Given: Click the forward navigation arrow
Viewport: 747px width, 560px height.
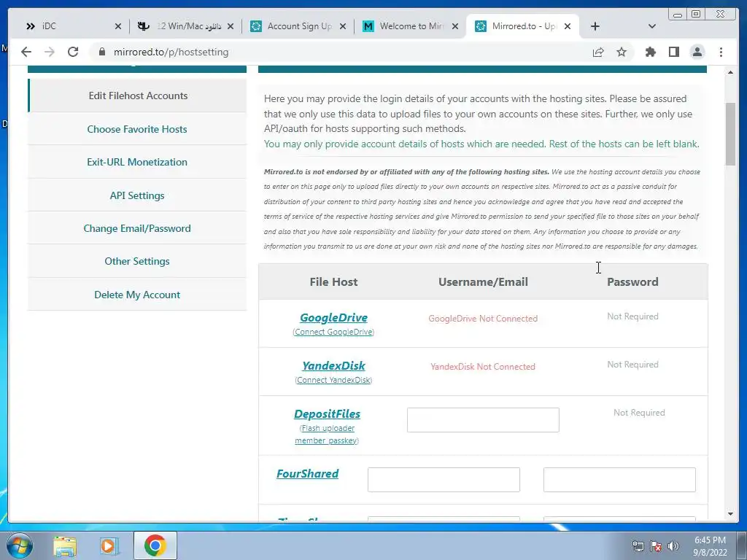Looking at the screenshot, I should coord(50,52).
